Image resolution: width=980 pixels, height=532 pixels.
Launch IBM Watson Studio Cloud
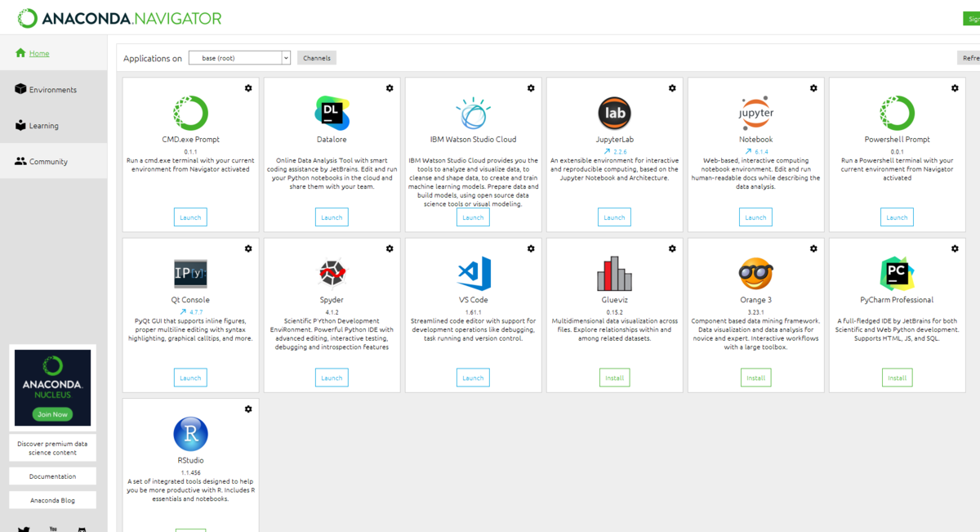[473, 217]
